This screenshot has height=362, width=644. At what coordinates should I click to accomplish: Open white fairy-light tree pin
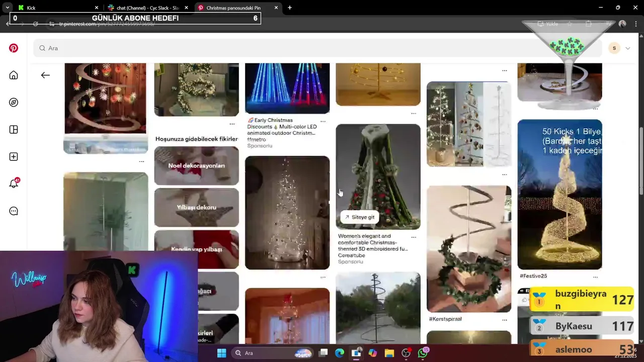point(287,213)
